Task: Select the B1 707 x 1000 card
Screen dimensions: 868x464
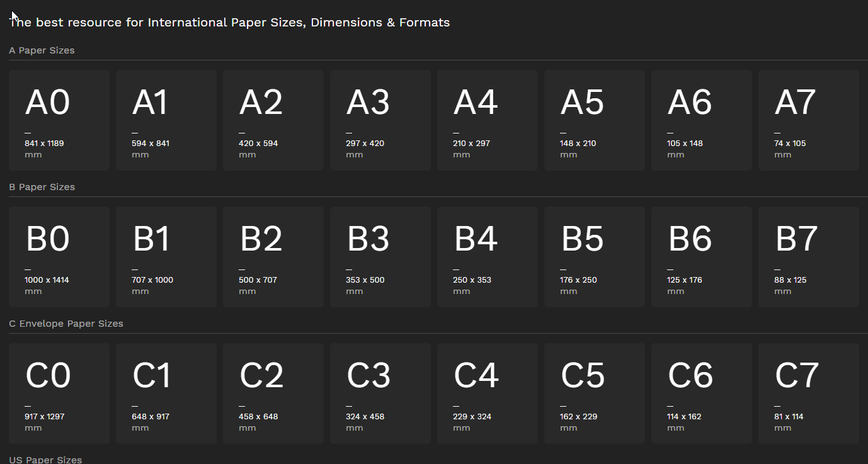Action: 166,257
